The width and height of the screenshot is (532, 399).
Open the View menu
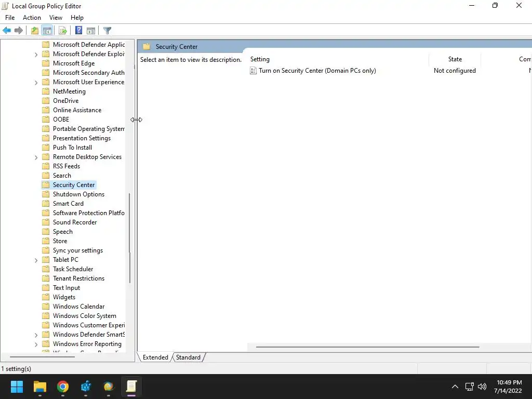(56, 18)
